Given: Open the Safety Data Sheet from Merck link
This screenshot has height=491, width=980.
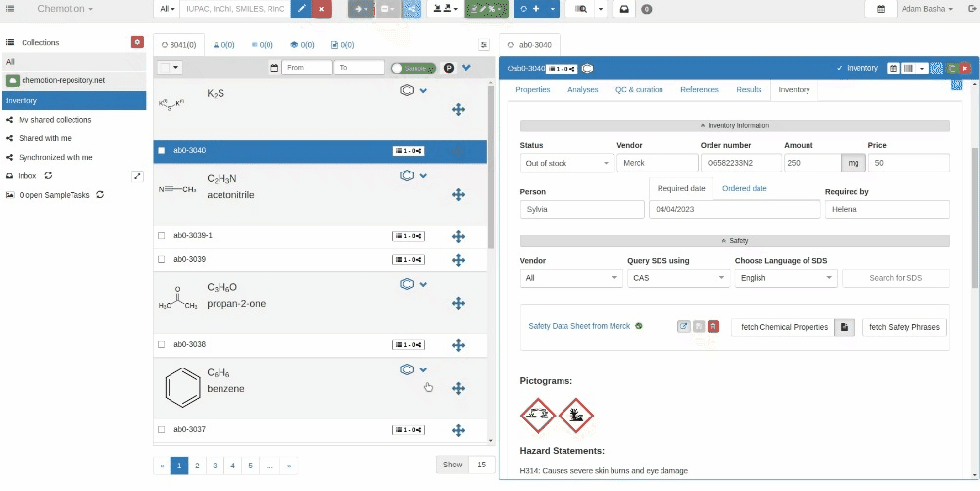Looking at the screenshot, I should 579,326.
